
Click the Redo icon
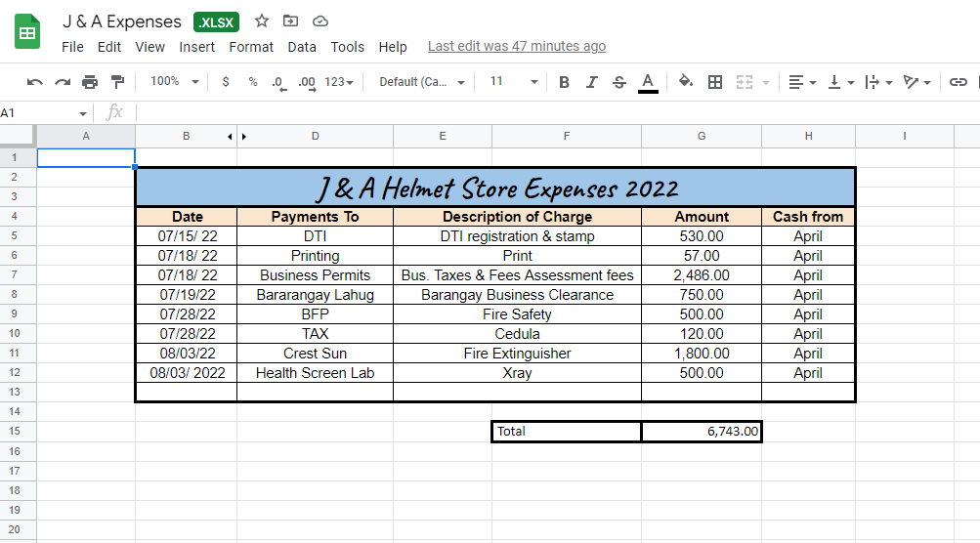coord(63,82)
